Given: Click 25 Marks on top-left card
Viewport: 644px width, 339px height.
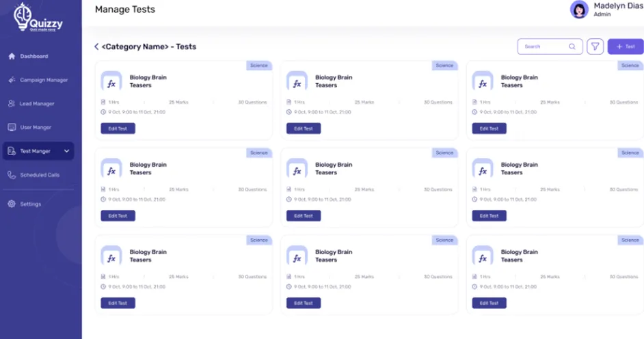Looking at the screenshot, I should (178, 103).
